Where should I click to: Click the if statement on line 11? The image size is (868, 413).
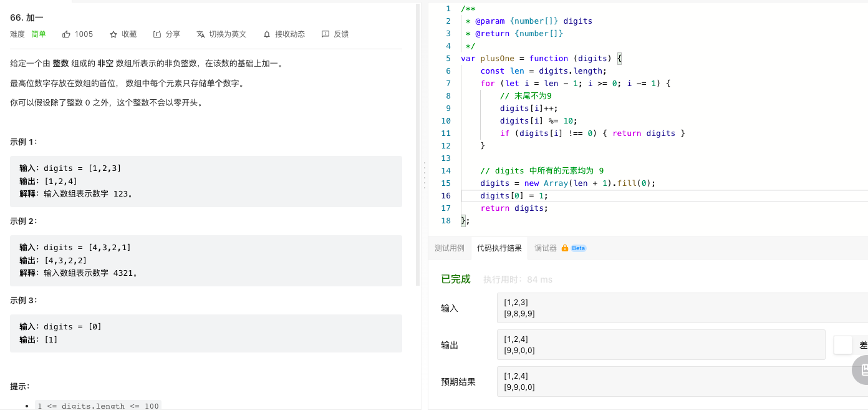(x=592, y=134)
